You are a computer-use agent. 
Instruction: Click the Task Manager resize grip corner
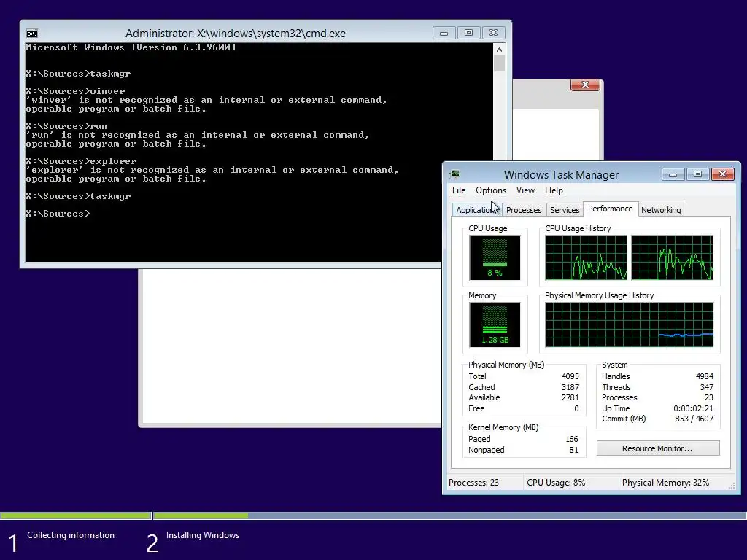732,486
